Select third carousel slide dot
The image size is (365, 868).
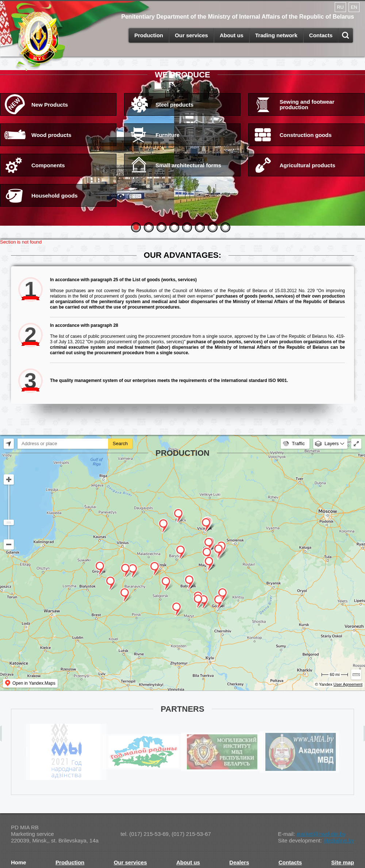click(x=161, y=227)
